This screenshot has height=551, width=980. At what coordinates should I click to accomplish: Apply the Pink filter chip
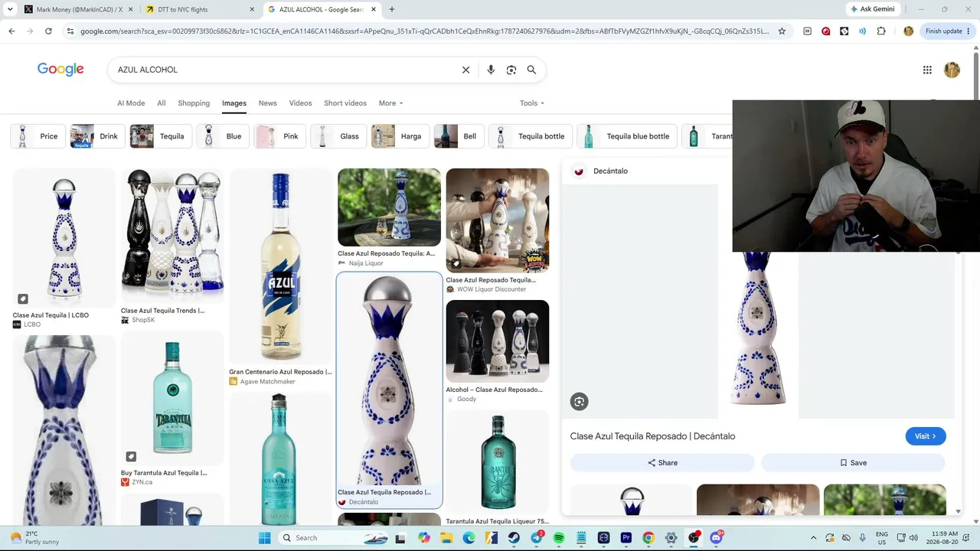point(279,136)
